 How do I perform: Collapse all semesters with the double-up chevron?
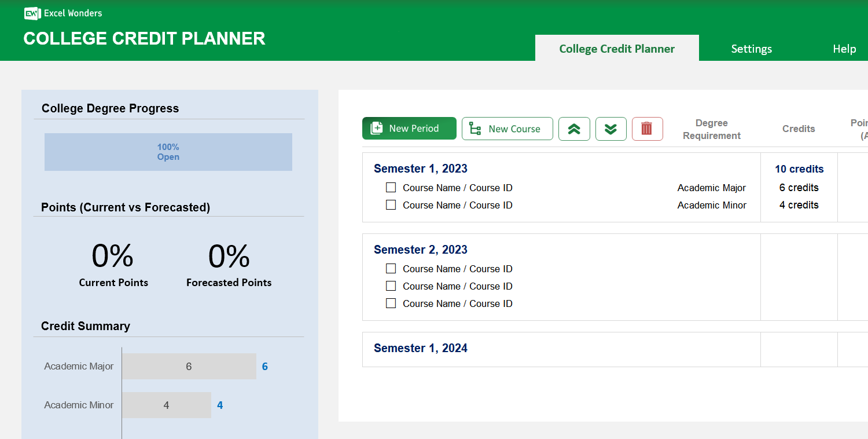click(574, 129)
